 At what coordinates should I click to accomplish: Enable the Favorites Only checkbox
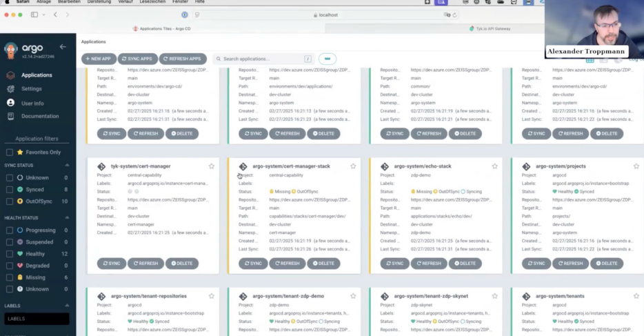pos(10,152)
